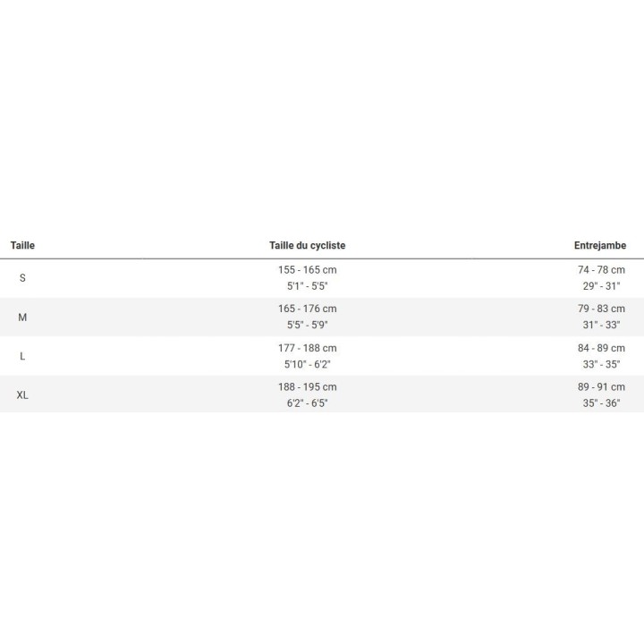Select the L size row label
Image resolution: width=644 pixels, height=644 pixels.
(x=22, y=356)
